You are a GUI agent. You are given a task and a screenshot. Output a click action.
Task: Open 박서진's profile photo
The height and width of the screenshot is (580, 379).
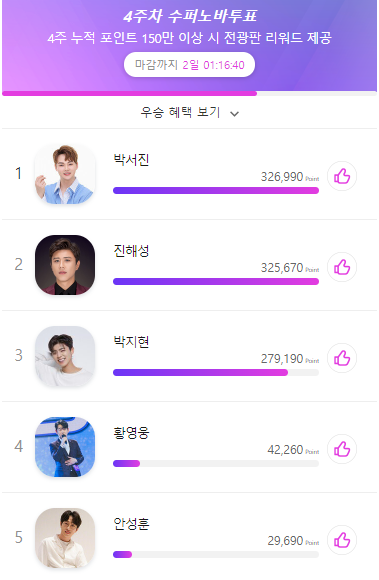point(65,174)
